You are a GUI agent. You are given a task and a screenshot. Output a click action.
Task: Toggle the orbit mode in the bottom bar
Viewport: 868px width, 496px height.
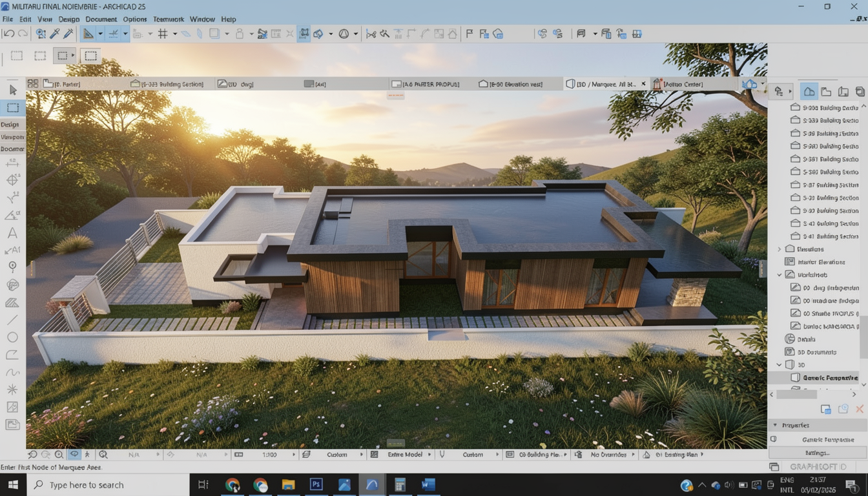[74, 455]
